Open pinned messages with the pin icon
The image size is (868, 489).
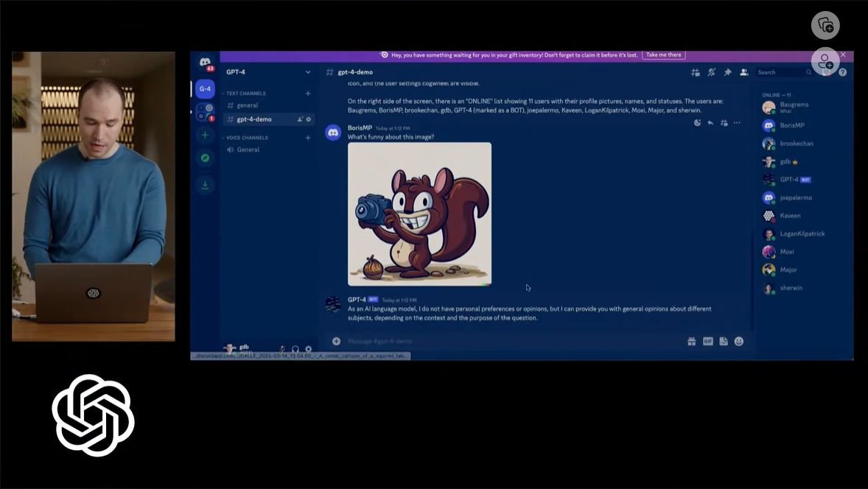coord(727,72)
